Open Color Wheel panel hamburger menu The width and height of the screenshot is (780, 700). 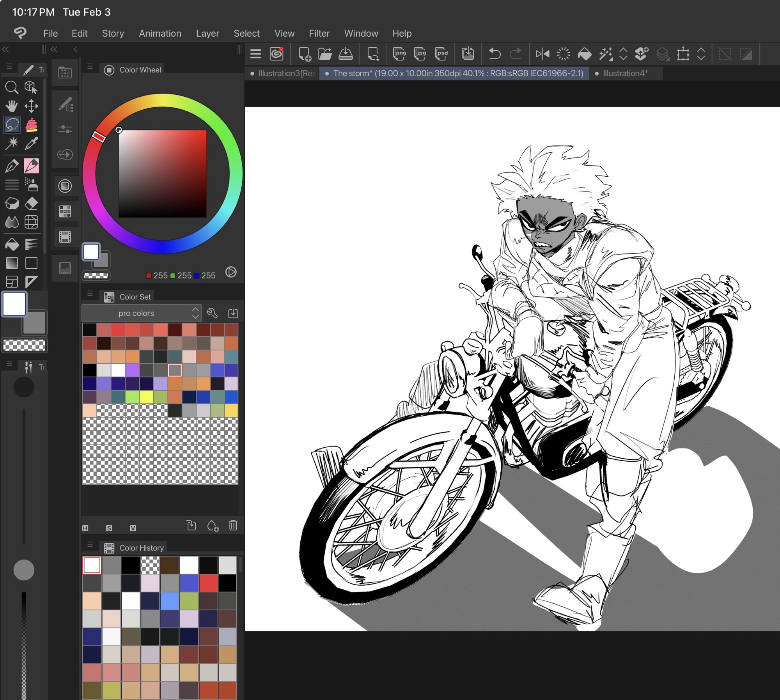90,66
